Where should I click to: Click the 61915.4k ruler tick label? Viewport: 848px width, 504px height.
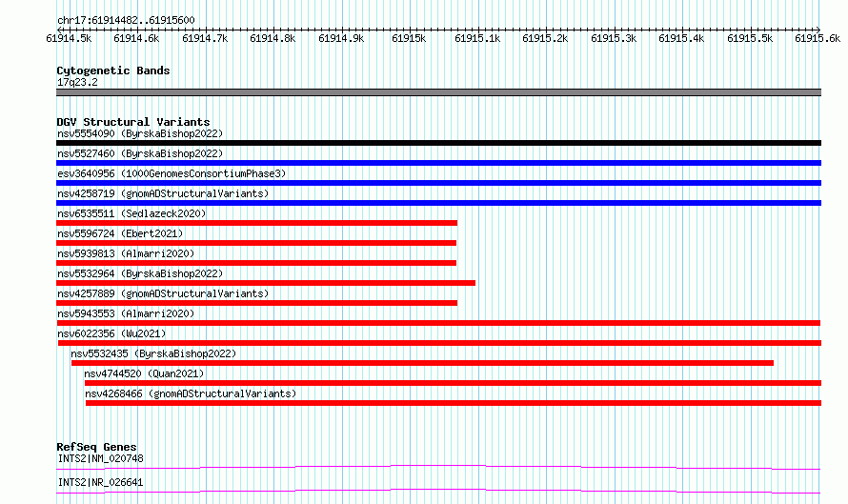[x=681, y=38]
